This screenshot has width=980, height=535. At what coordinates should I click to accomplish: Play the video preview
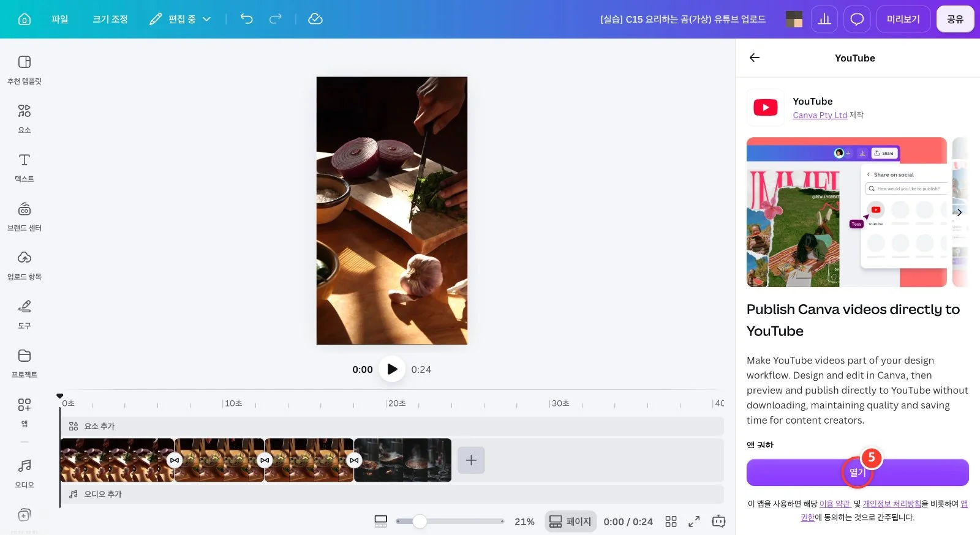(x=392, y=369)
